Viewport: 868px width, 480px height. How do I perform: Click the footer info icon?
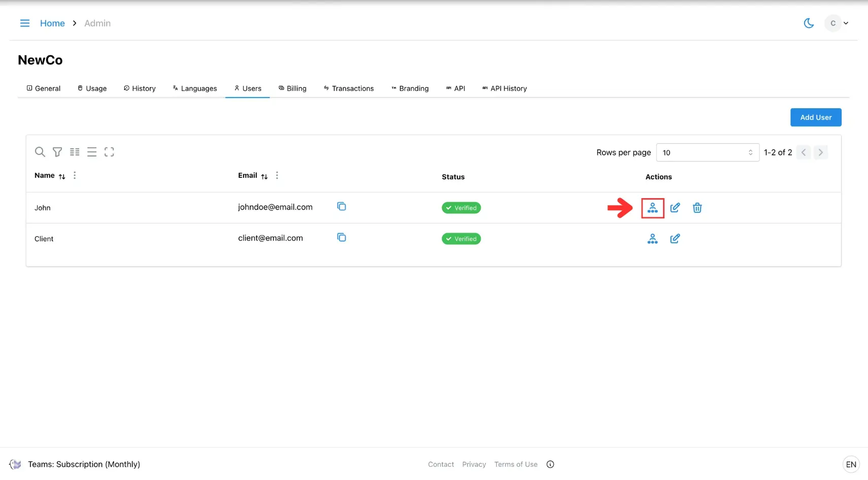pos(550,464)
